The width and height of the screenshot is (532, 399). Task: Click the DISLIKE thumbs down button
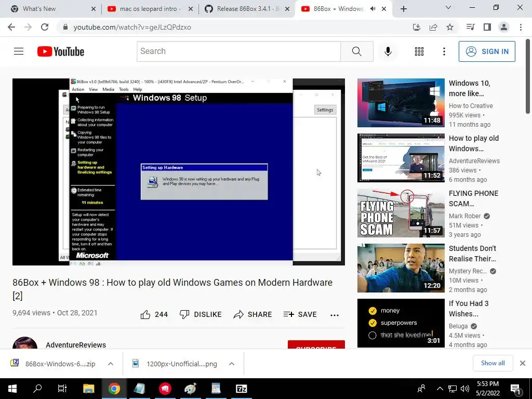[200, 314]
